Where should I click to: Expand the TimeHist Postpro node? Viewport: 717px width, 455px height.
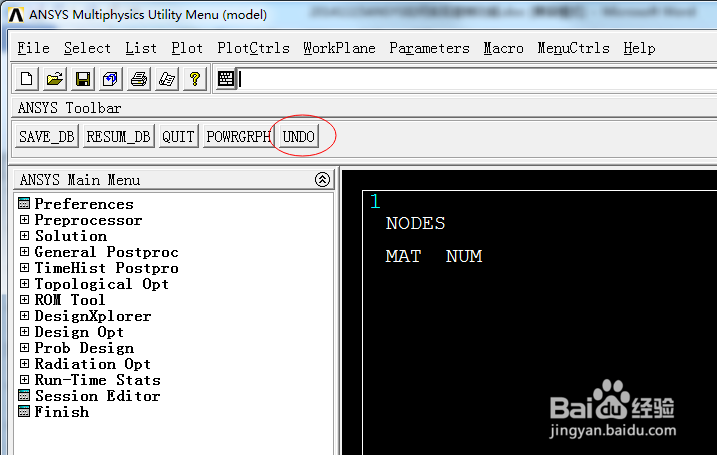point(24,268)
